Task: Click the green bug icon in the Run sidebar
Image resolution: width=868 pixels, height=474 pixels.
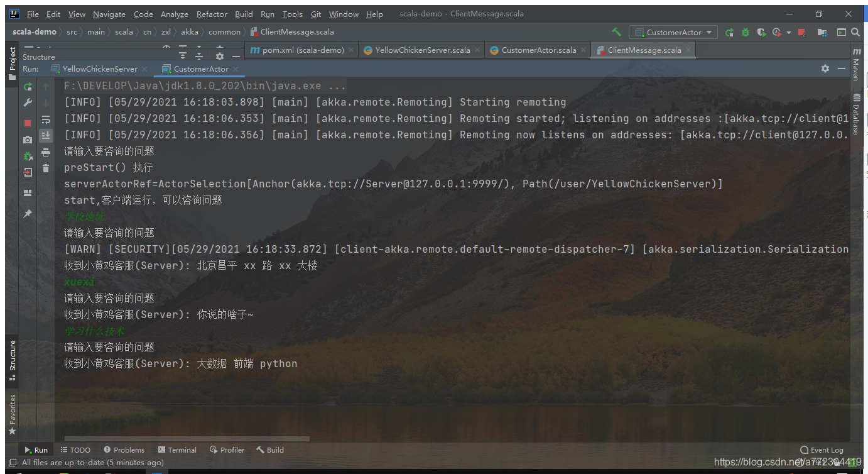Action: coord(28,156)
